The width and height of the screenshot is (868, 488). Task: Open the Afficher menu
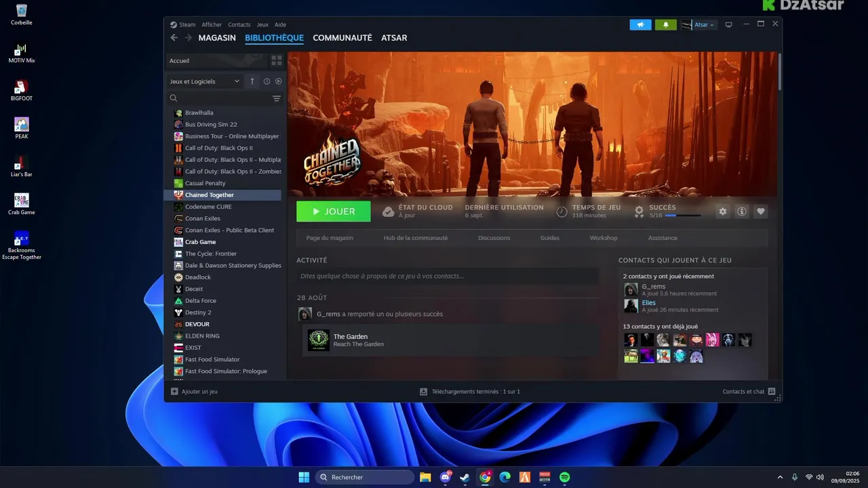point(212,24)
